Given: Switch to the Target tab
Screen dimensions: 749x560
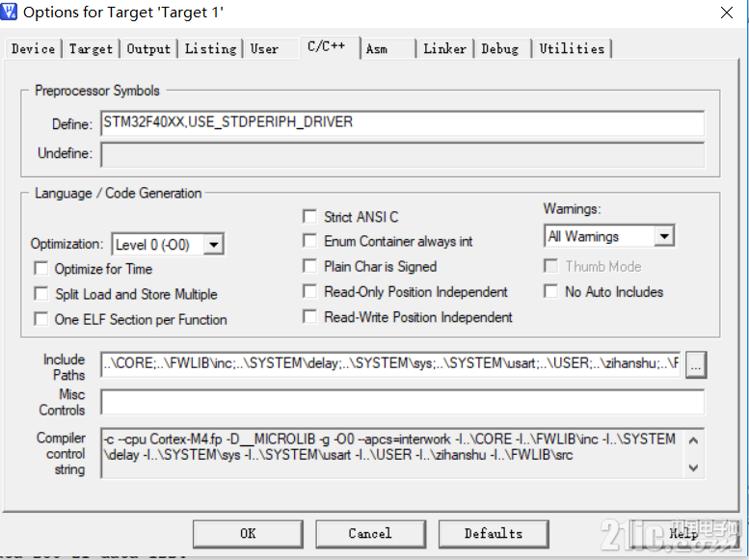Looking at the screenshot, I should point(91,49).
